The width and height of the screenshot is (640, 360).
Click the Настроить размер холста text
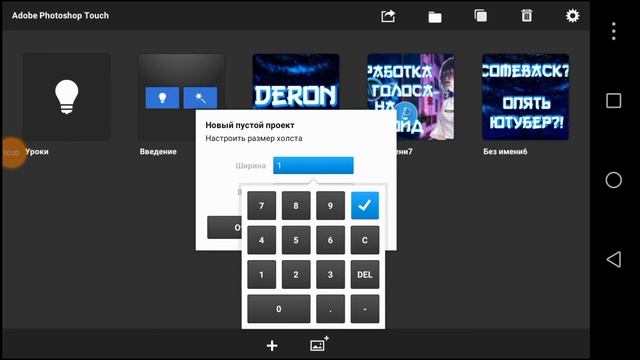pyautogui.click(x=254, y=138)
